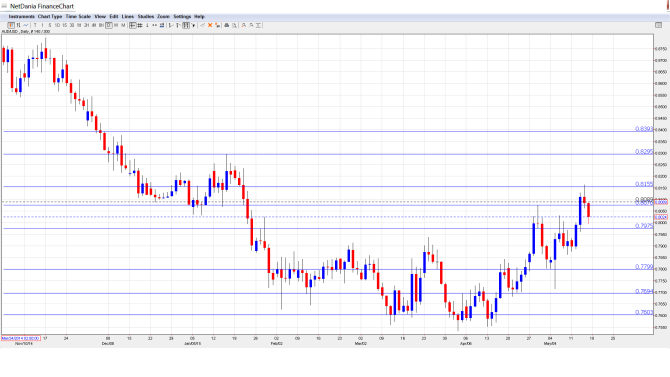Open the Lines menu
This screenshot has width=670, height=377.
[128, 17]
